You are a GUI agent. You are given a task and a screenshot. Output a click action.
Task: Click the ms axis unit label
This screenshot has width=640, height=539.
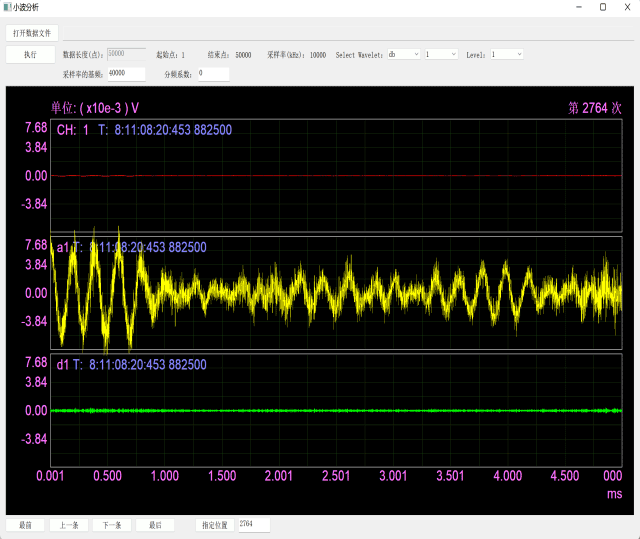tap(614, 494)
